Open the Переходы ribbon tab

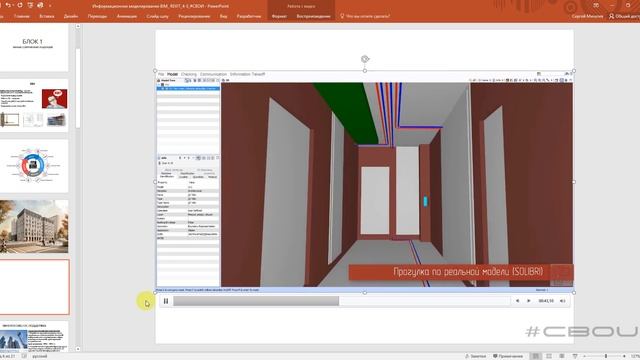click(x=97, y=16)
